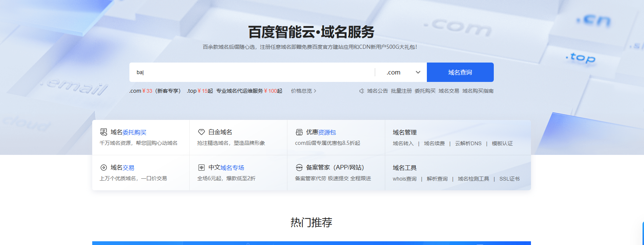
Task: Click the 中文域名专场 icon
Action: point(202,168)
